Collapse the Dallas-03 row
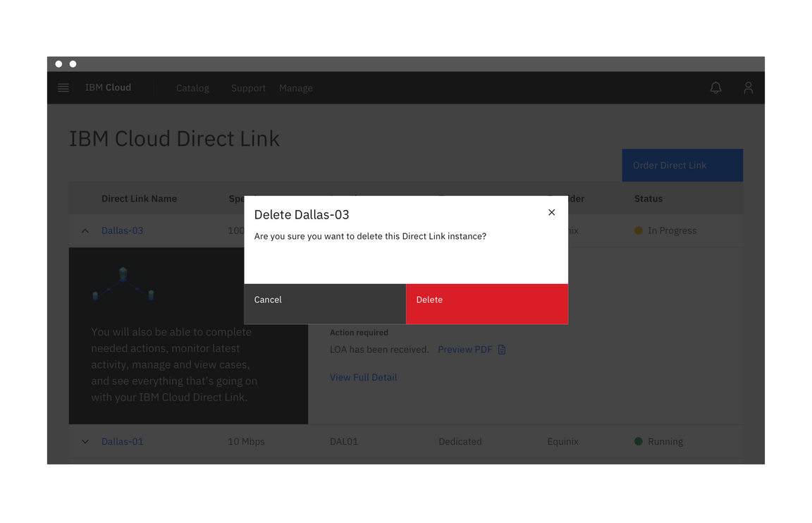The image size is (812, 523). click(85, 230)
